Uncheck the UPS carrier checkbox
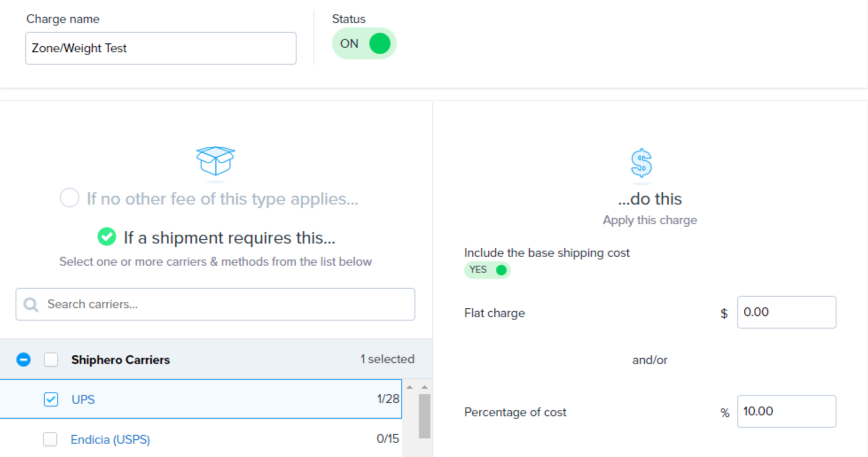This screenshot has height=457, width=868. (51, 399)
